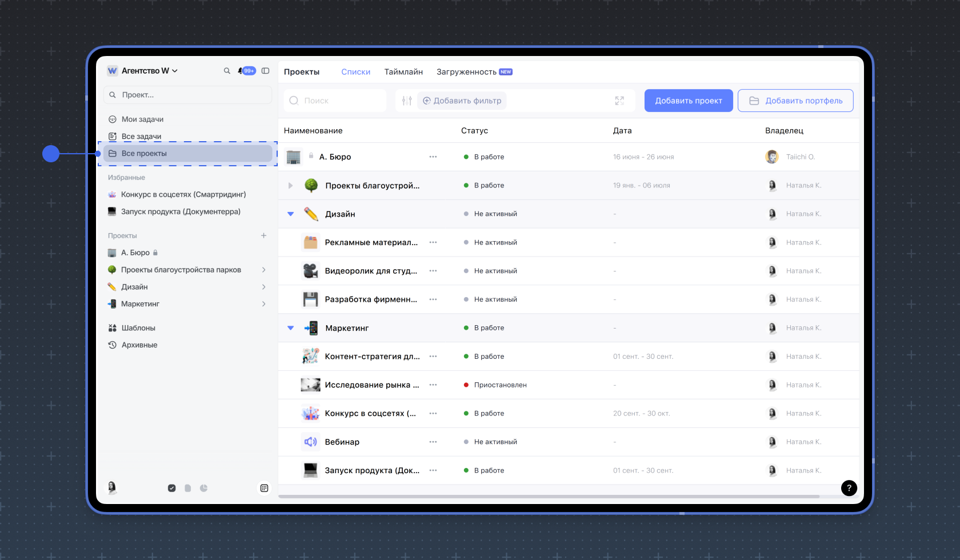
Task: Open the Загруженность tab
Action: pos(466,72)
